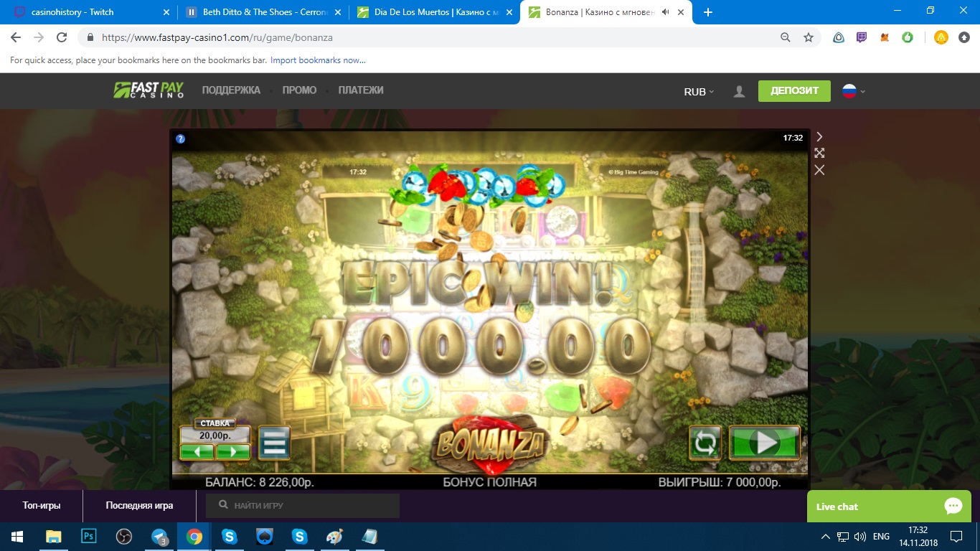Open Photoshop from the taskbar
This screenshot has width=980, height=551.
[88, 536]
